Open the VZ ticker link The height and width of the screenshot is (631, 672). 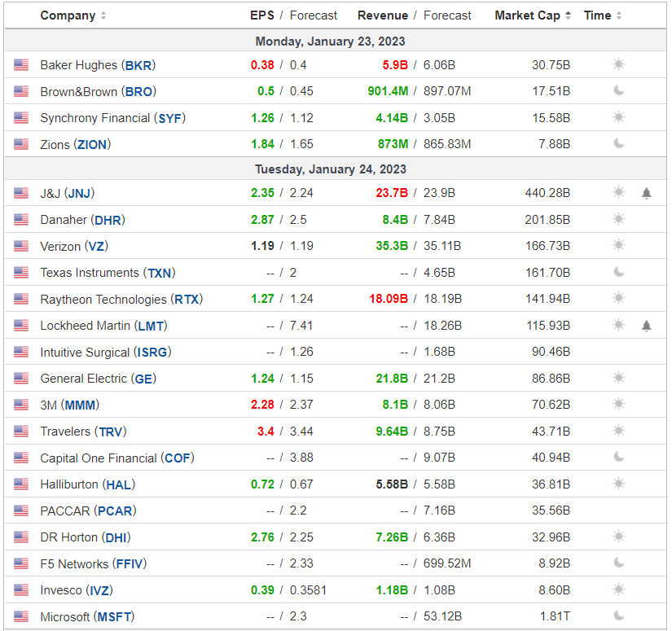click(x=96, y=247)
